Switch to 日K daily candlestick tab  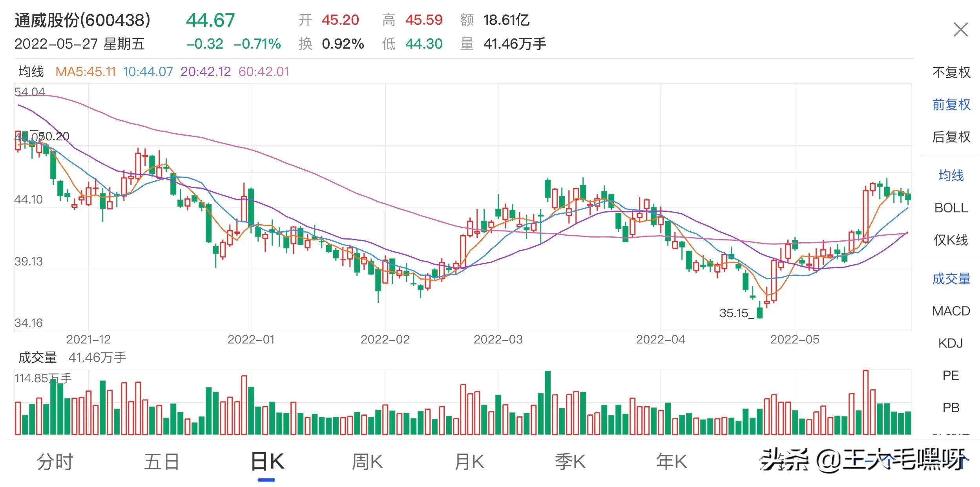[267, 462]
